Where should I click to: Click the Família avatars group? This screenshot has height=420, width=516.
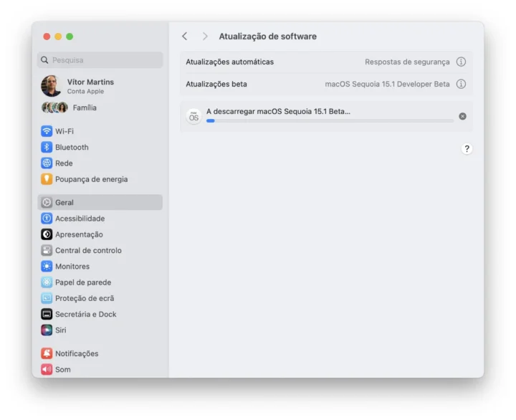point(54,108)
